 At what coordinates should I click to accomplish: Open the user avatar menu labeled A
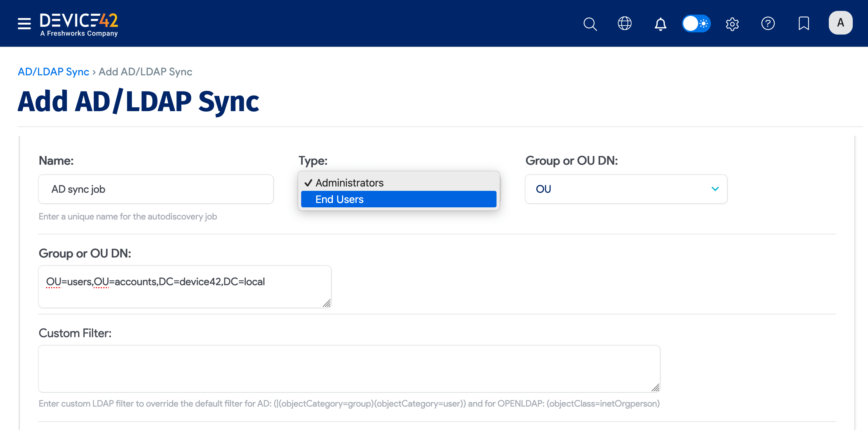(840, 23)
